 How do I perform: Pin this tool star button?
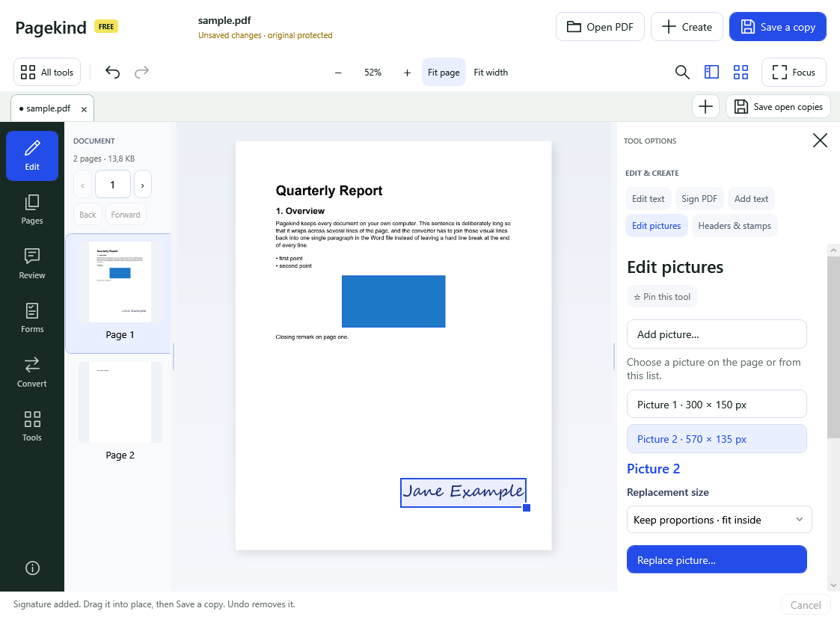pos(662,297)
